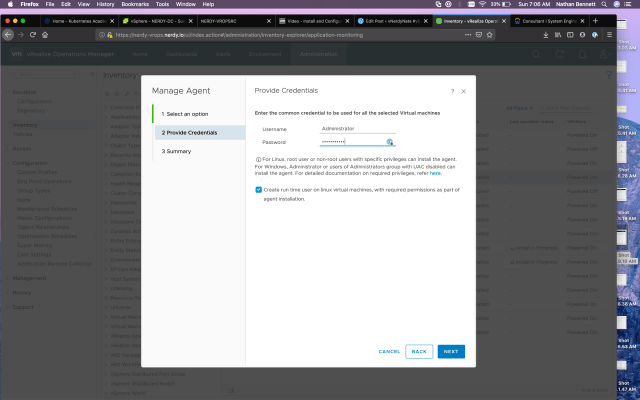Click the NEXT button
The width and height of the screenshot is (640, 400).
(x=451, y=351)
